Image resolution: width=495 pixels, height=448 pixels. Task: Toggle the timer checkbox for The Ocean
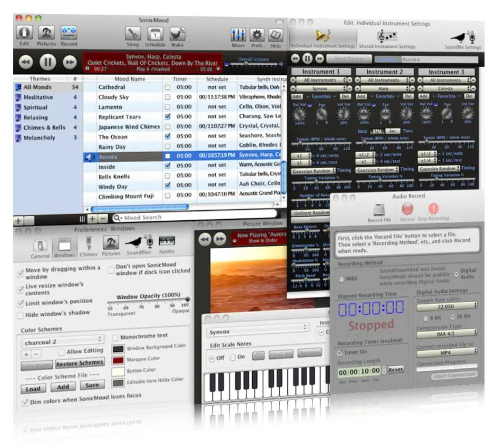(x=167, y=136)
